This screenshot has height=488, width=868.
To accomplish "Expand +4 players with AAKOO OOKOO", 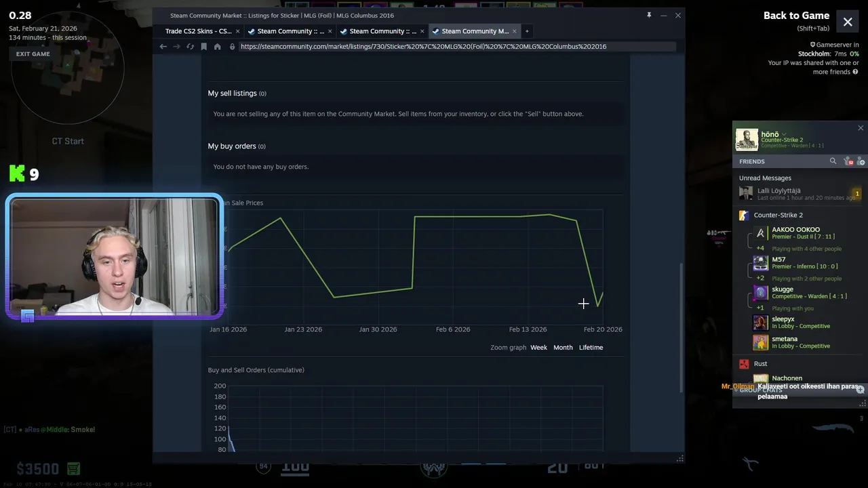I will point(760,249).
